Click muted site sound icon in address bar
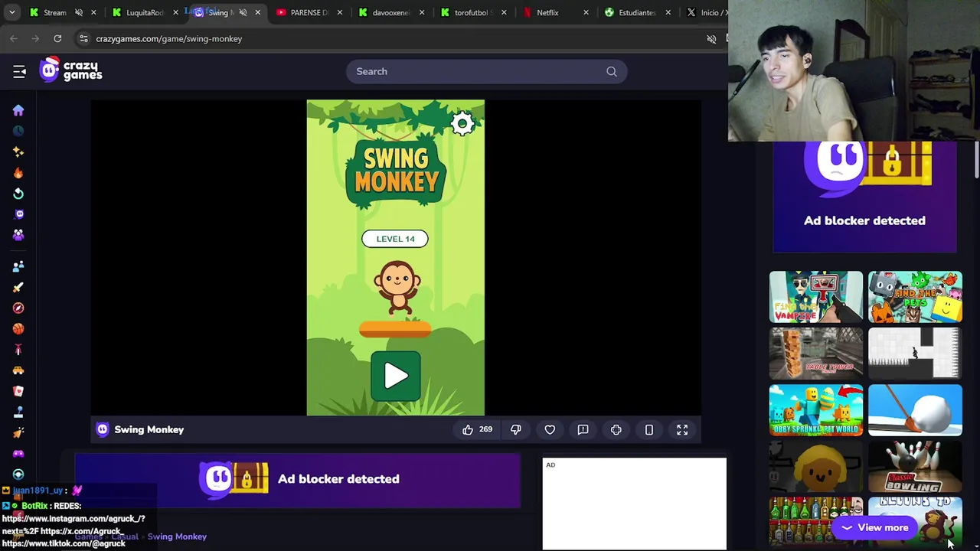The image size is (980, 551). point(711,38)
